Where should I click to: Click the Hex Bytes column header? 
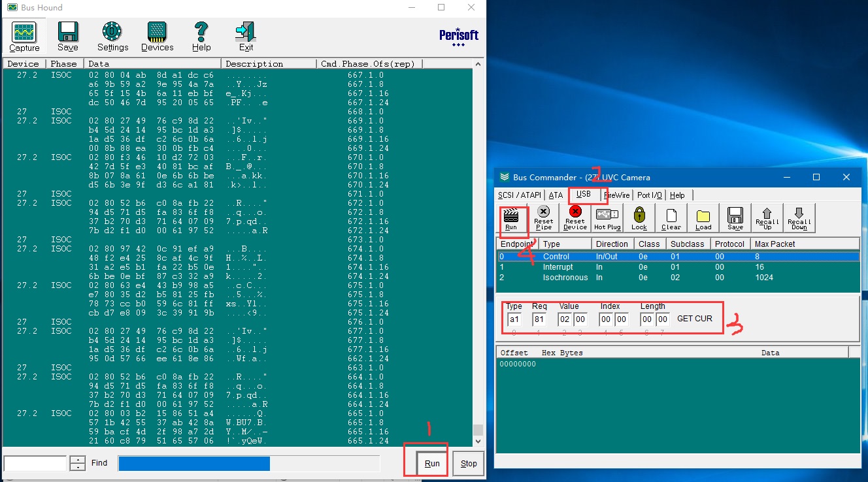[x=562, y=353]
